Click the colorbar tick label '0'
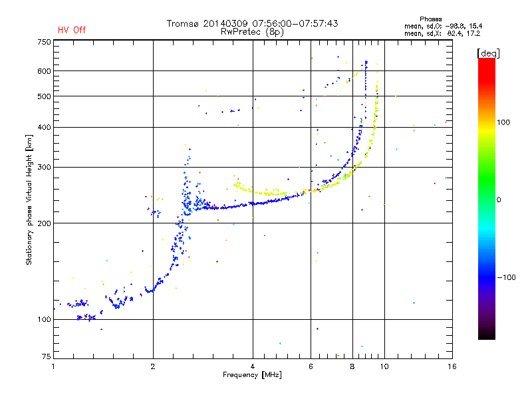This screenshot has width=532, height=399. click(499, 200)
